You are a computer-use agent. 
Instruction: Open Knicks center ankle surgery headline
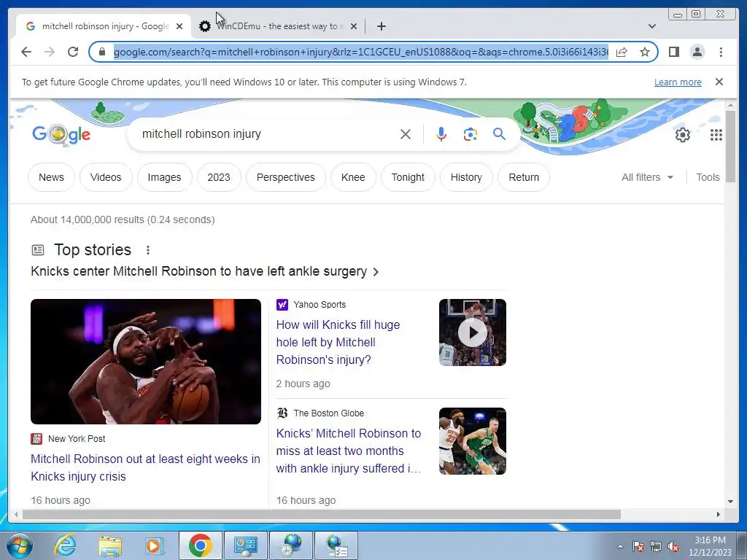point(205,271)
